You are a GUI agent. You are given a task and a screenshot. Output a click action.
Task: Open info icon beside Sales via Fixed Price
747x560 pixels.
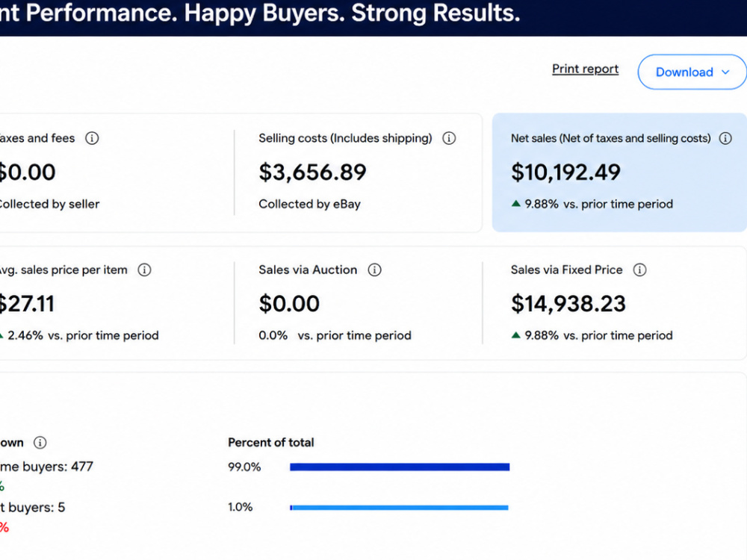click(639, 270)
